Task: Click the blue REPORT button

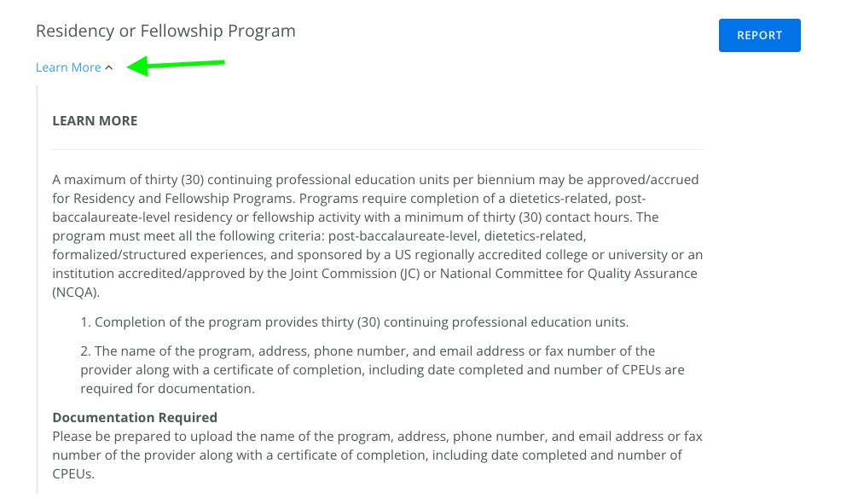Action: click(759, 35)
